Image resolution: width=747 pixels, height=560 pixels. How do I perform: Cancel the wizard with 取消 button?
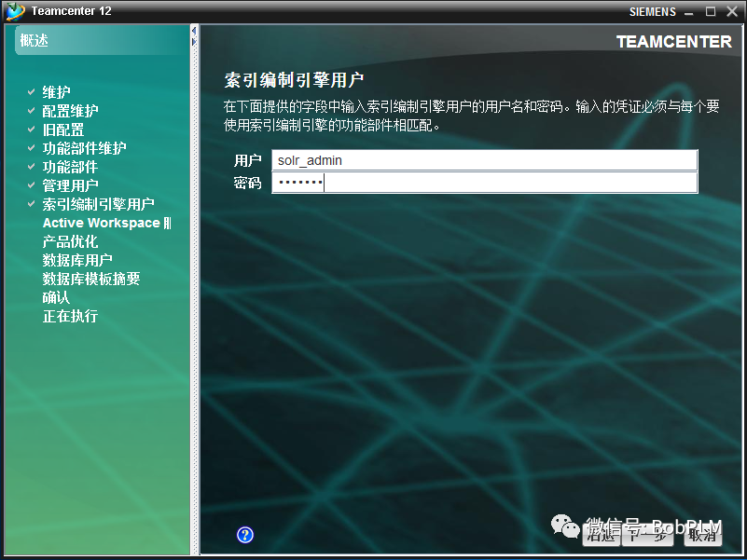[702, 535]
